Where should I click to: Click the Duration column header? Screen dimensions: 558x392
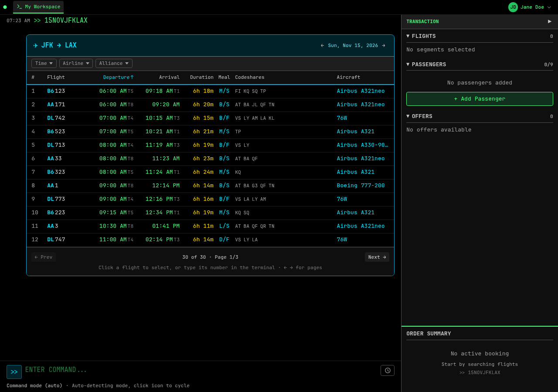[x=202, y=77]
